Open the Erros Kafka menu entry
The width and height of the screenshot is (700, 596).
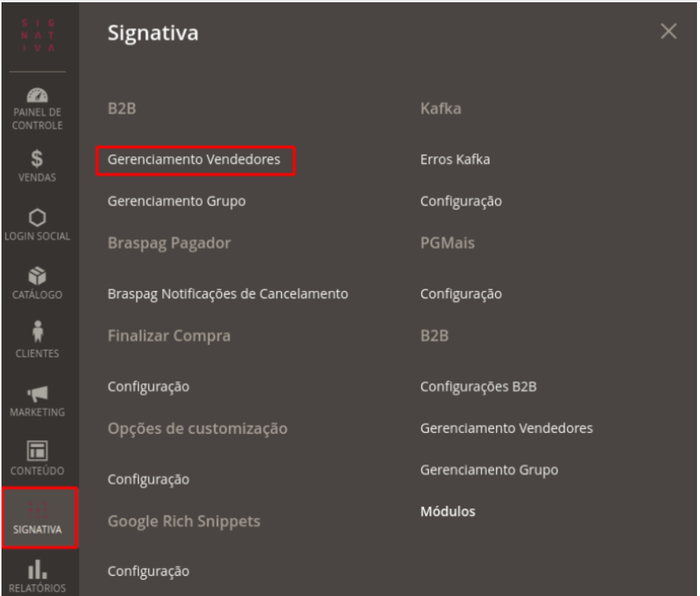click(x=455, y=160)
